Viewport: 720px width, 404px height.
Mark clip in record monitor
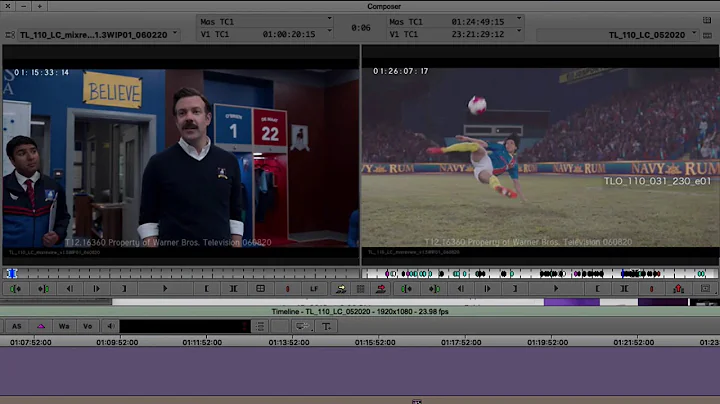click(x=624, y=289)
